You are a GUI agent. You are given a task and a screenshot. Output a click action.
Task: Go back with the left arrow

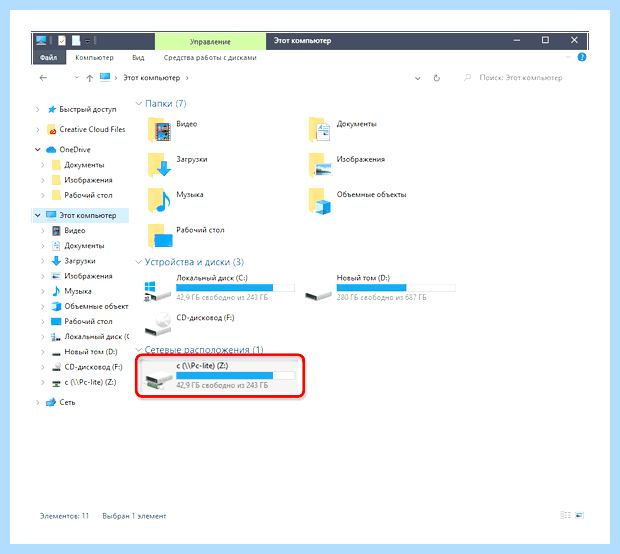point(43,78)
